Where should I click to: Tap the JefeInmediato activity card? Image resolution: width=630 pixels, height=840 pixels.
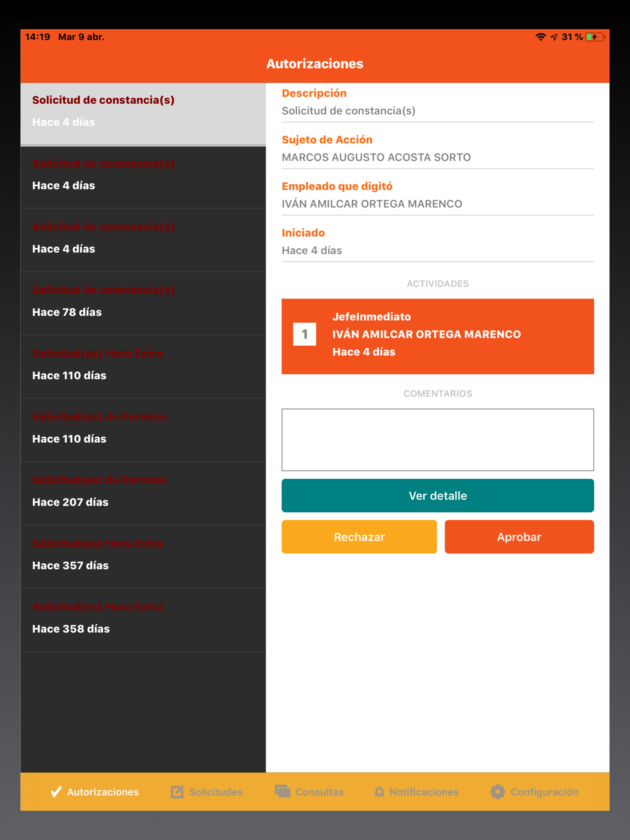tap(438, 336)
